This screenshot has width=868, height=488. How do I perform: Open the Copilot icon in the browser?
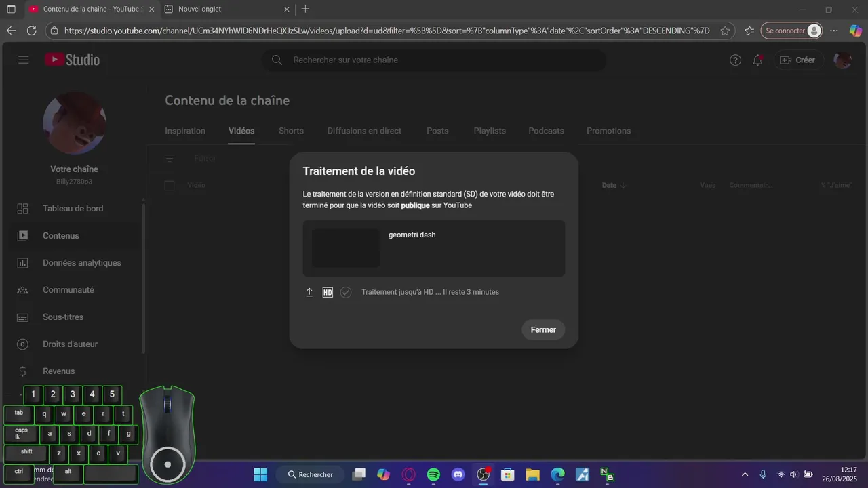[855, 30]
